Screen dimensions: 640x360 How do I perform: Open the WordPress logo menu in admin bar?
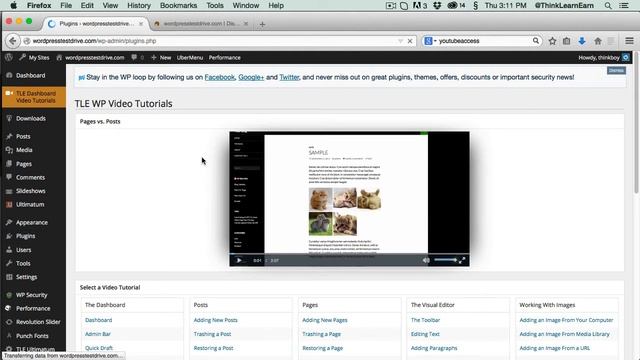click(x=9, y=58)
